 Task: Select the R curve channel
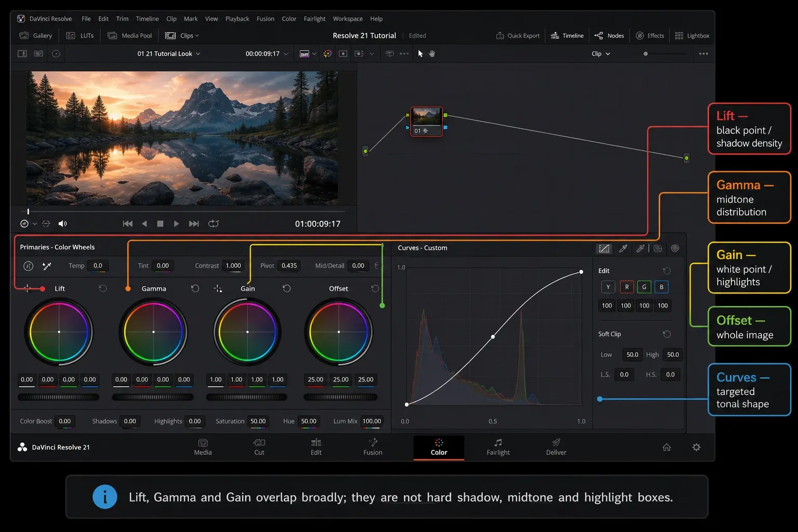(x=627, y=287)
